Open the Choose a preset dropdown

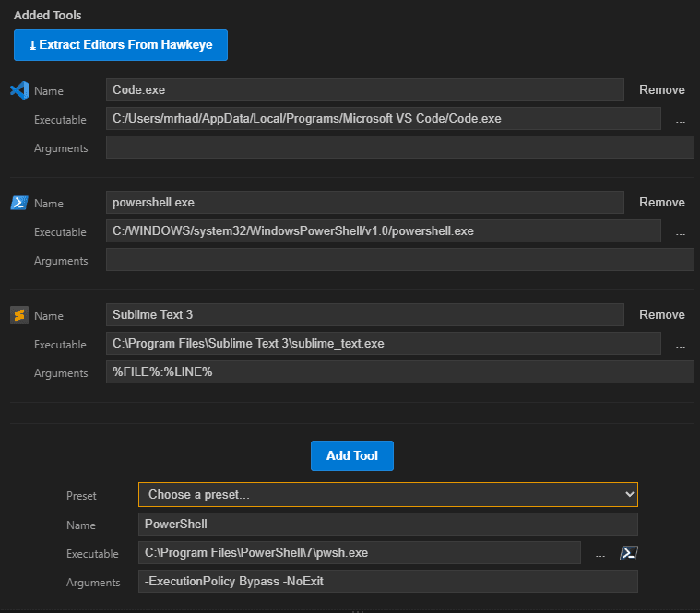click(388, 494)
